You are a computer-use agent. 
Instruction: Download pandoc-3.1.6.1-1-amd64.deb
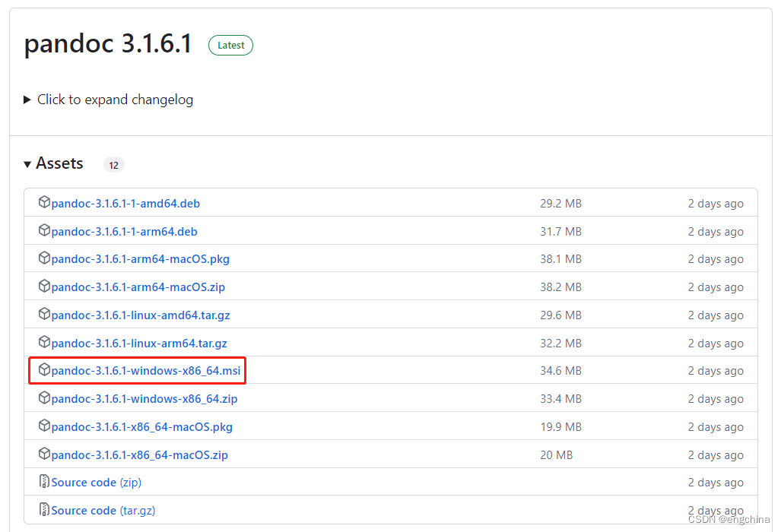[x=125, y=204]
